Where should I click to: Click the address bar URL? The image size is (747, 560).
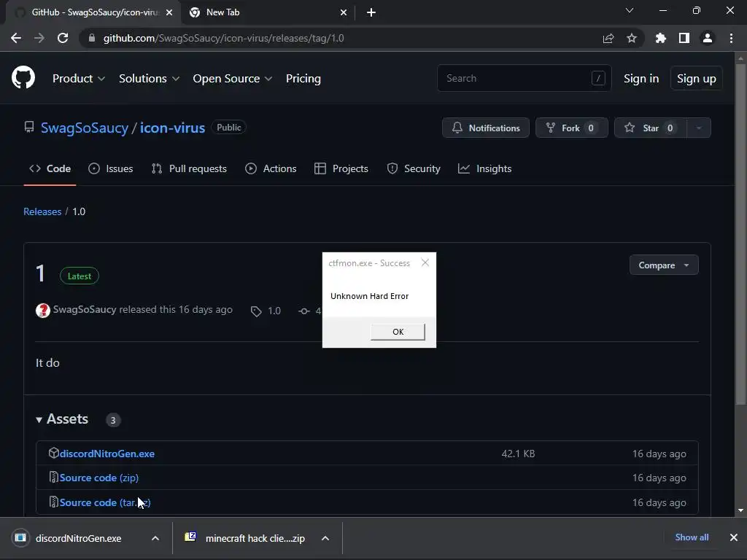223,38
